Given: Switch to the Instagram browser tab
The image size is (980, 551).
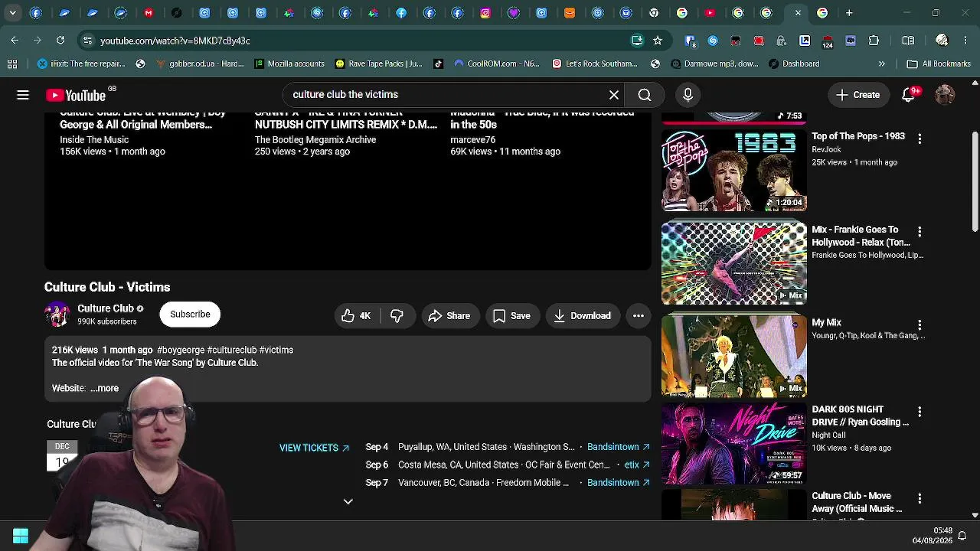Looking at the screenshot, I should 485,13.
